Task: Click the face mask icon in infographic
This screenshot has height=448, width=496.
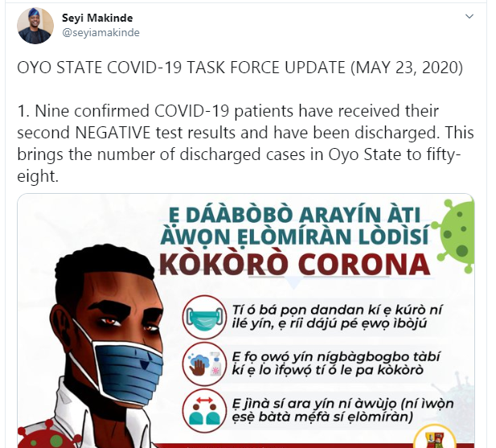Action: point(205,317)
